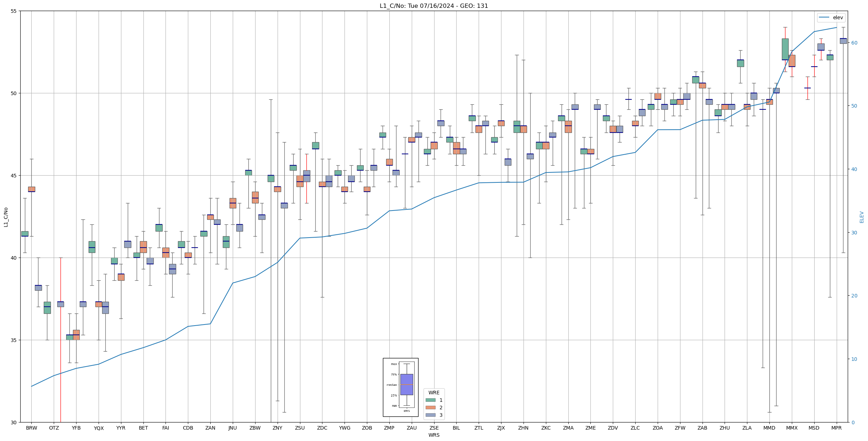Click the ZDV x-axis label
Screen dimensions: 868x441
tap(613, 428)
